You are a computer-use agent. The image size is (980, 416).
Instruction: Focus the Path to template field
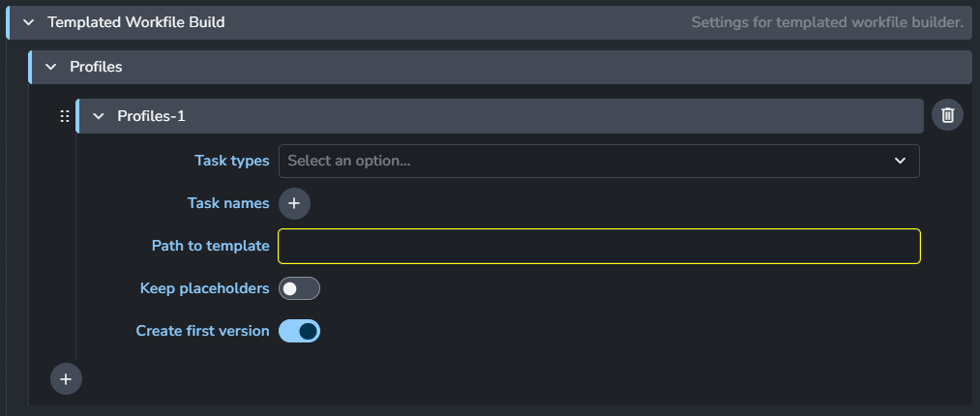tap(598, 246)
